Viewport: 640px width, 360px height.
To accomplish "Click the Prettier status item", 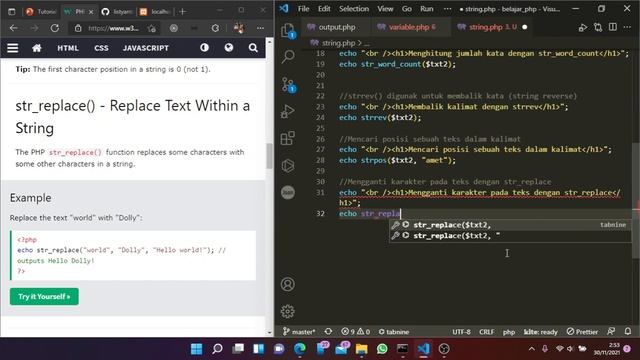I will coord(582,332).
